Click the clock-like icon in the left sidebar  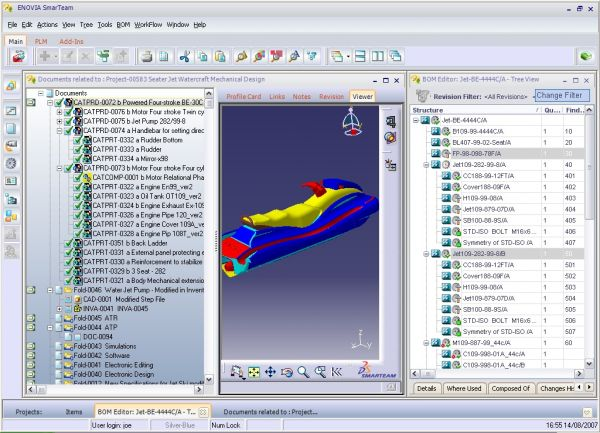coord(11,163)
